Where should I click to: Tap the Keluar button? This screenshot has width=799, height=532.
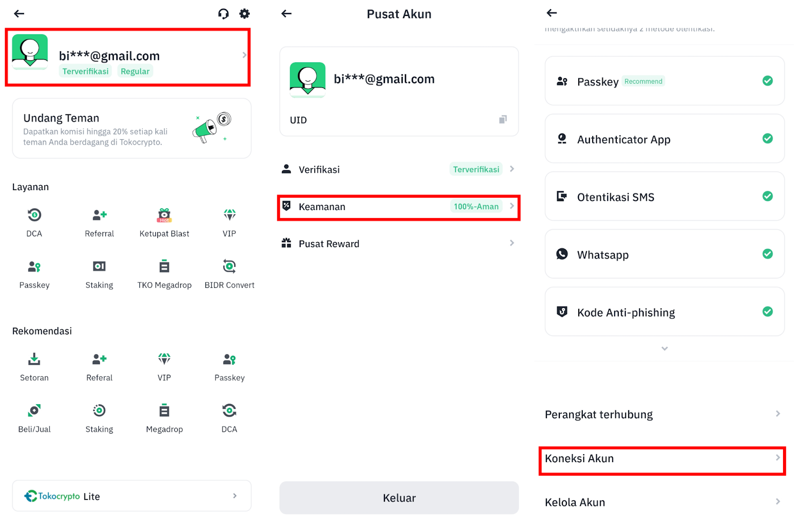coord(399,498)
